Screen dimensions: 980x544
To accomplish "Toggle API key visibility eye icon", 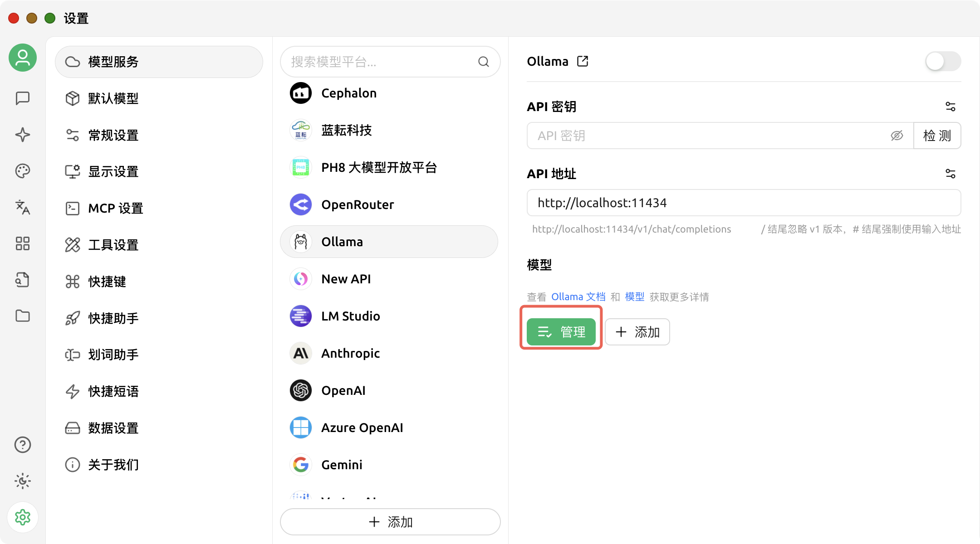I will click(x=897, y=136).
